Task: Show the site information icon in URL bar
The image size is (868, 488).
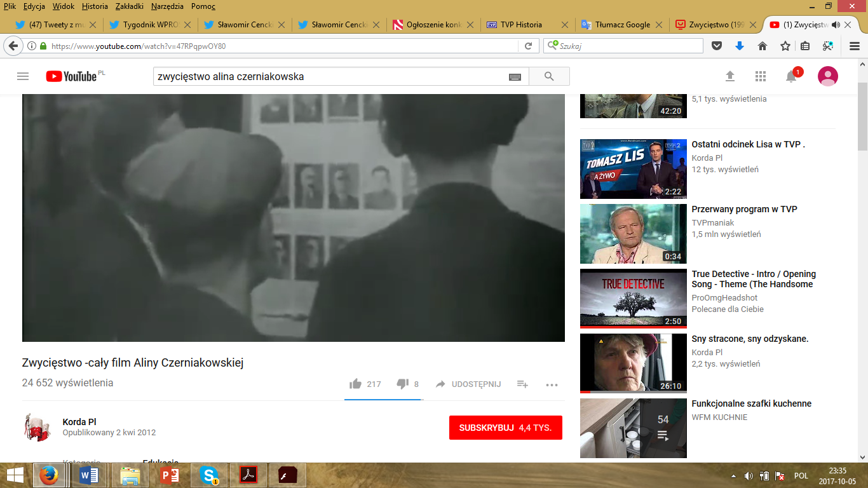Action: pos(32,46)
